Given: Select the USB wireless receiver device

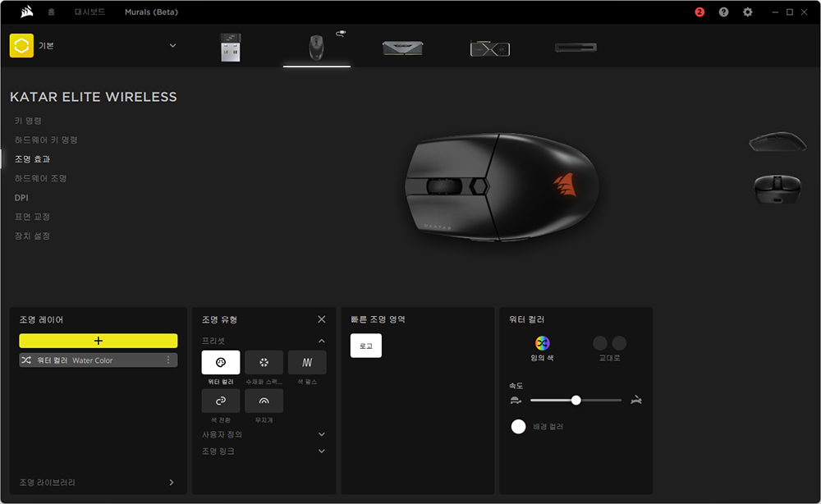Looking at the screenshot, I should (231, 48).
